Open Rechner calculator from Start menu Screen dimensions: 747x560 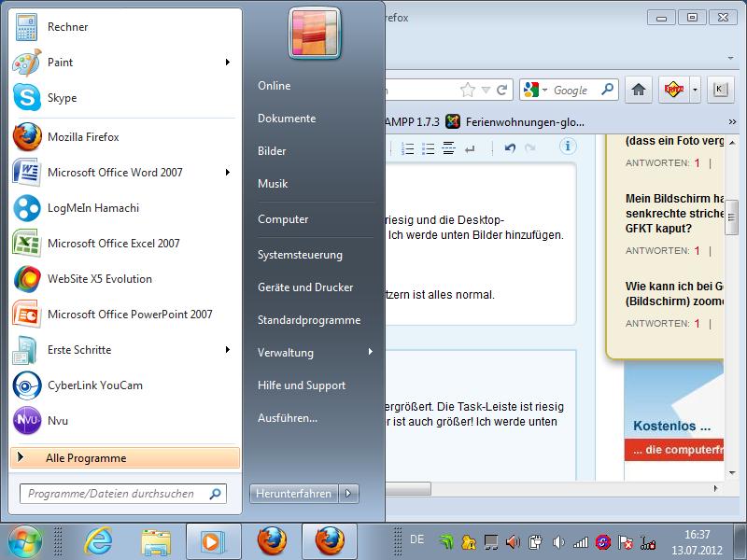click(x=125, y=27)
